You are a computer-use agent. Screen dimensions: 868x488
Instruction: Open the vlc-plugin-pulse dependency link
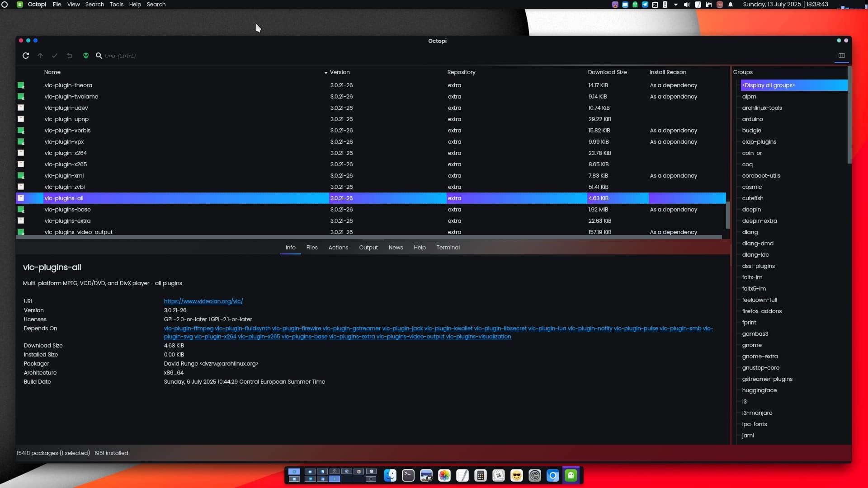tap(636, 328)
